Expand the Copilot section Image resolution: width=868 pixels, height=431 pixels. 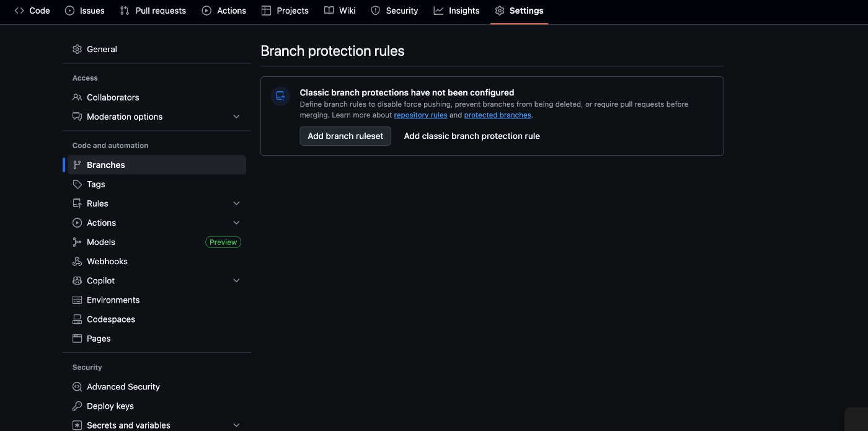point(236,280)
